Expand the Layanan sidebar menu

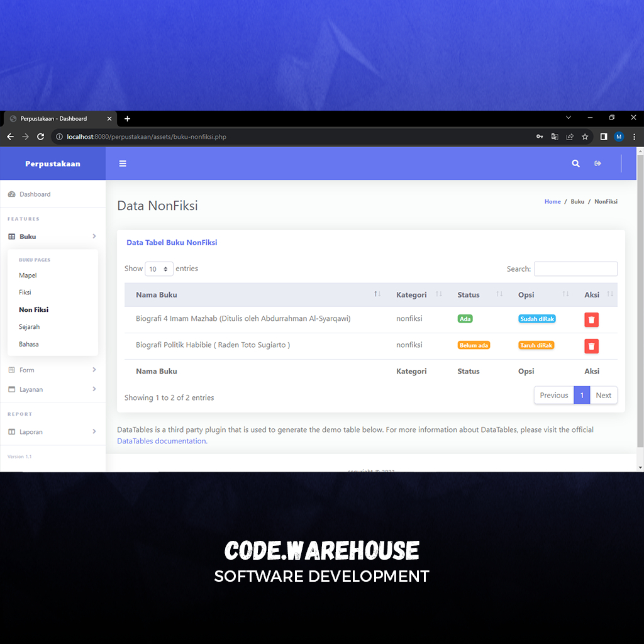pyautogui.click(x=53, y=389)
